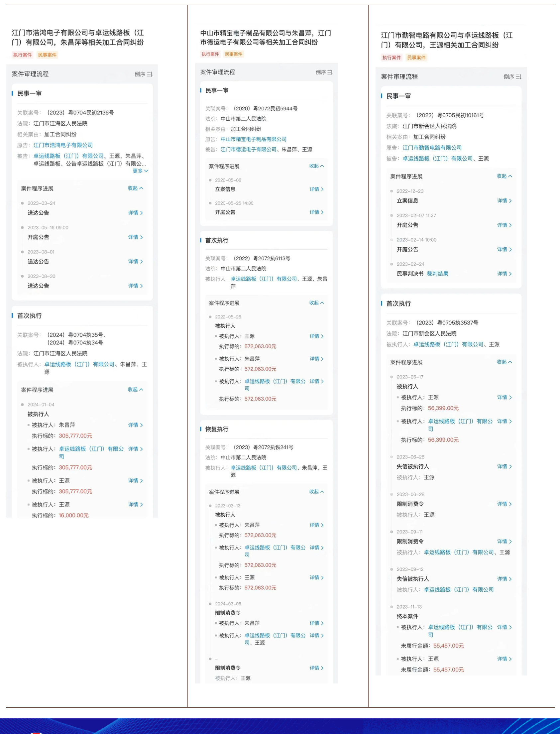Open 详情 for 王源 in 精宝 首次执行

pos(316,336)
